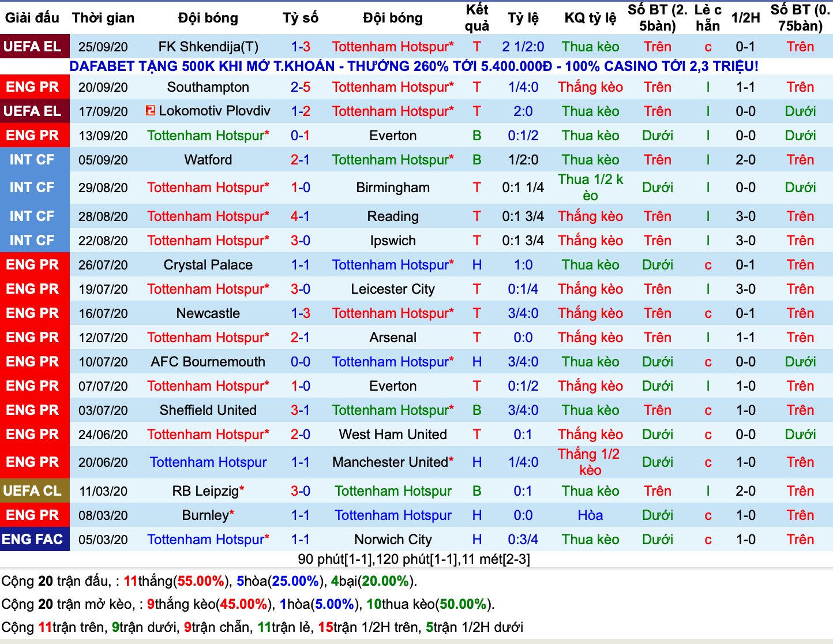This screenshot has height=644, width=833.
Task: Click Everton in the 13/09/20 row
Action: (x=393, y=136)
